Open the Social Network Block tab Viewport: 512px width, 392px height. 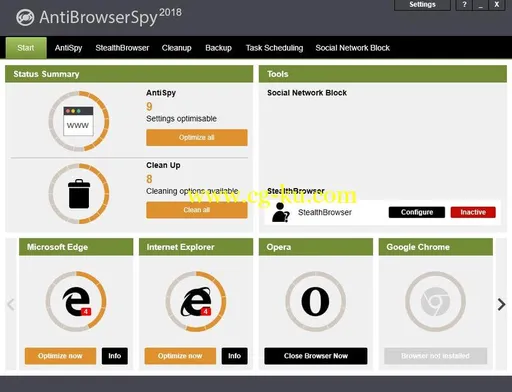[x=352, y=48]
